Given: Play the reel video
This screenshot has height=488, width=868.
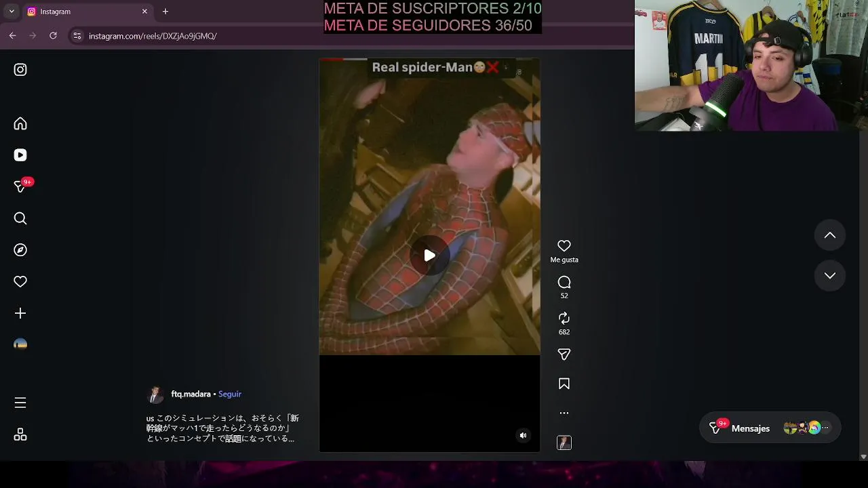Looking at the screenshot, I should [x=430, y=256].
